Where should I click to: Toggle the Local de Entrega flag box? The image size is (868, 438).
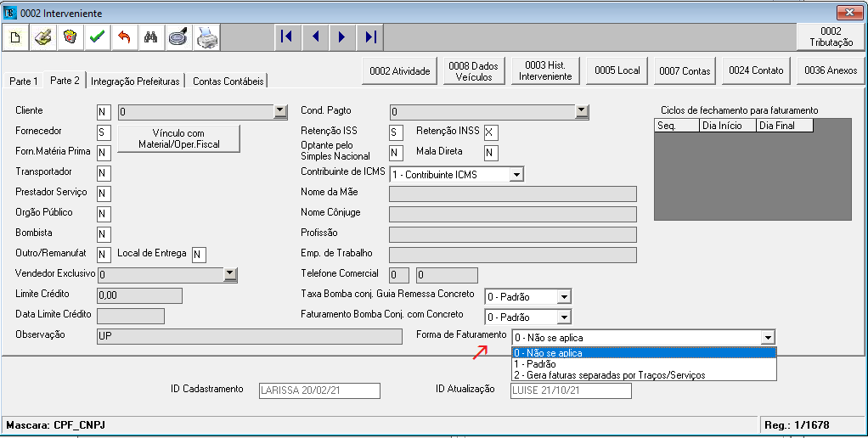199,255
